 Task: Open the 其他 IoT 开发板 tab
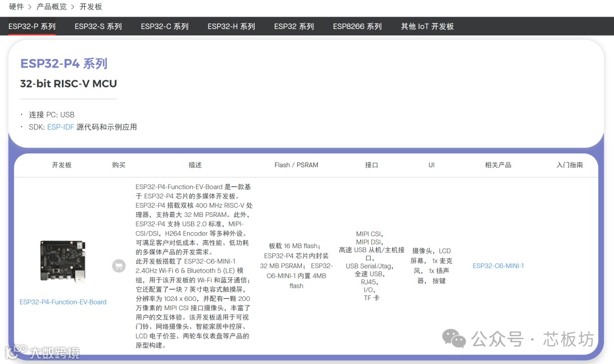tap(427, 26)
